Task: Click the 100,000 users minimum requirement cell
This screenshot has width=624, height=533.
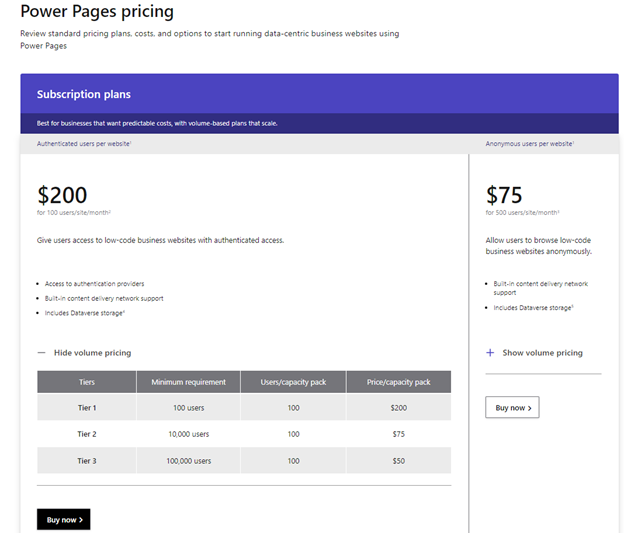Action: click(188, 461)
